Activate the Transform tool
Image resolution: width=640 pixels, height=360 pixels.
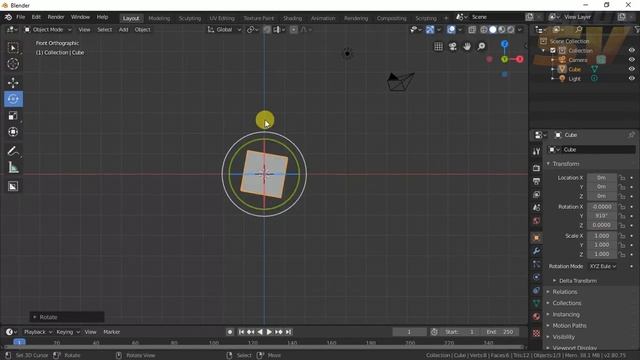pos(13,132)
